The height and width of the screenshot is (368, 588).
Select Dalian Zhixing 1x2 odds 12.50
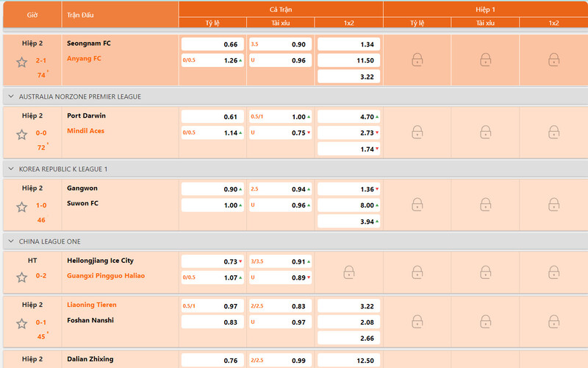[348, 361]
